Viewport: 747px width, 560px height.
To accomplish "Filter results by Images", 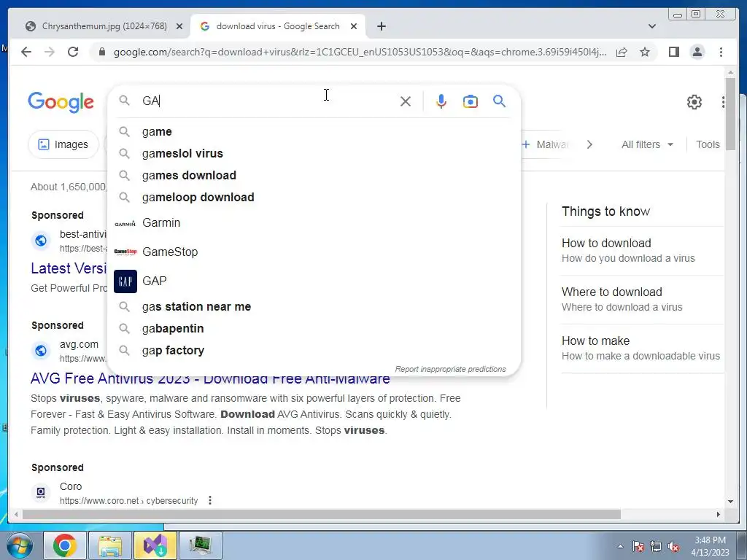I will point(63,144).
